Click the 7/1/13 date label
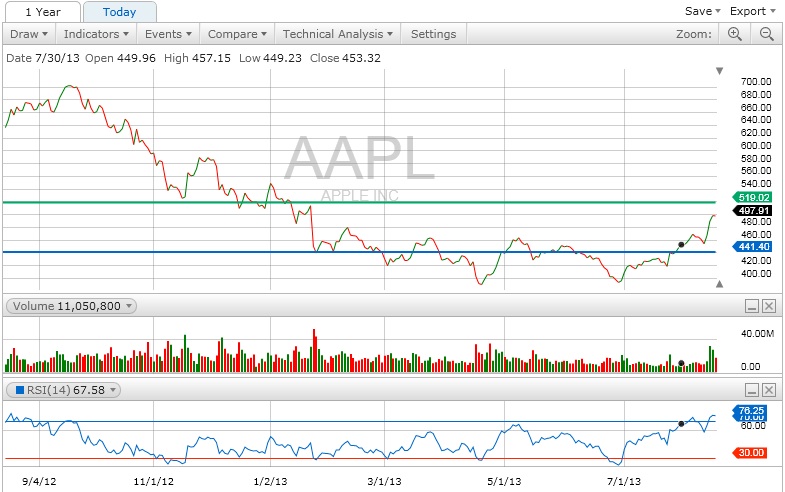The height and width of the screenshot is (492, 785). point(624,481)
